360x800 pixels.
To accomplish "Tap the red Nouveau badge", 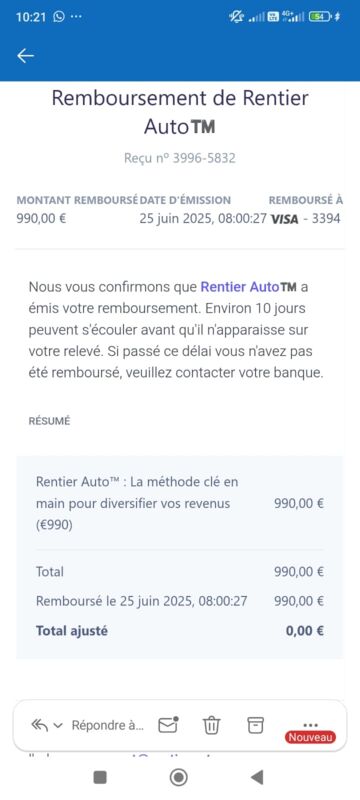I will (311, 737).
